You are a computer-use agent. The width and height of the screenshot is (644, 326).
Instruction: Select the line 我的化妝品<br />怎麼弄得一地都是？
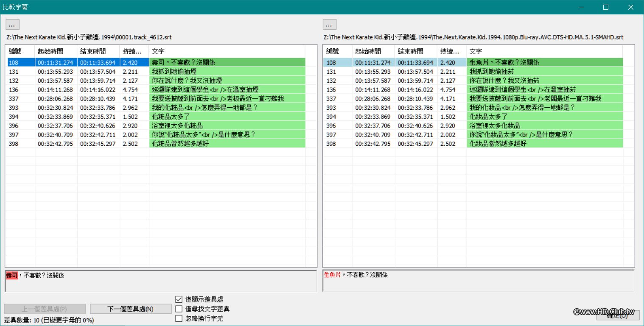point(544,108)
